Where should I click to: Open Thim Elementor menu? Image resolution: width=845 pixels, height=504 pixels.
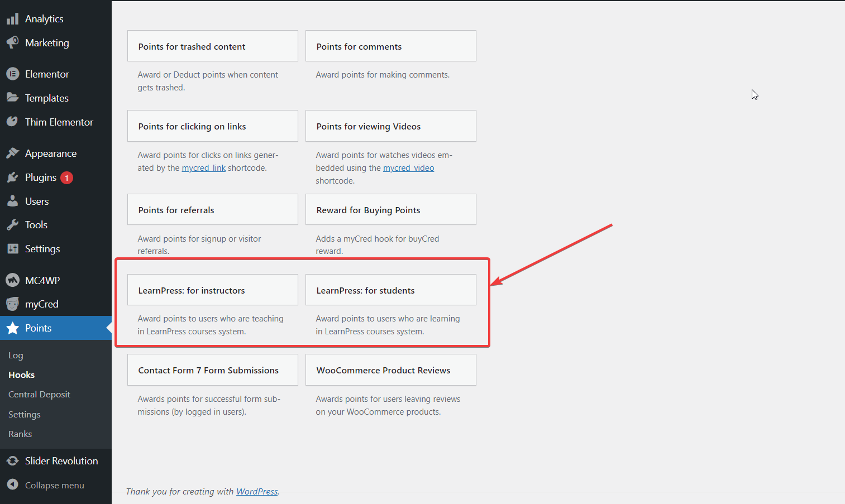pyautogui.click(x=59, y=122)
